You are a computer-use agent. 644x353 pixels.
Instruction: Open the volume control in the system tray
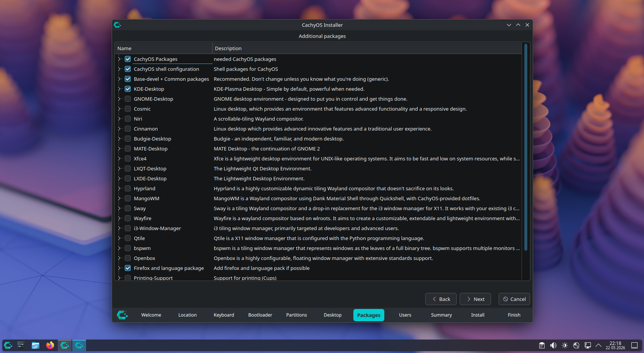(x=553, y=345)
